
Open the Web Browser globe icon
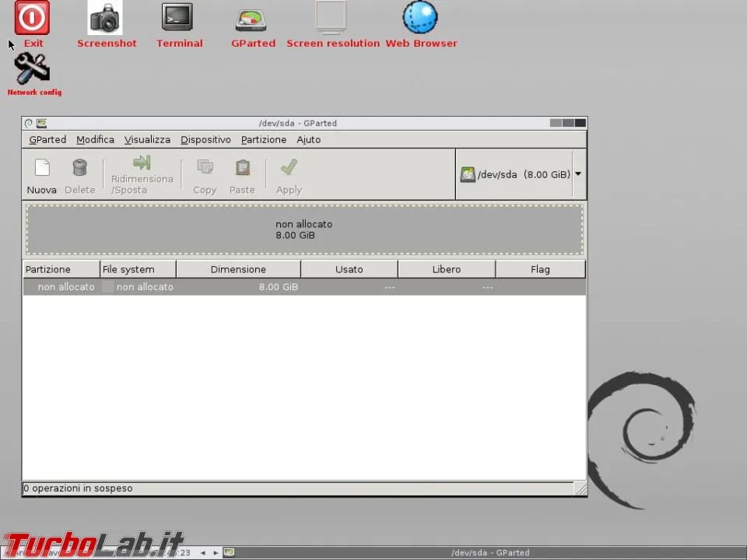point(419,17)
